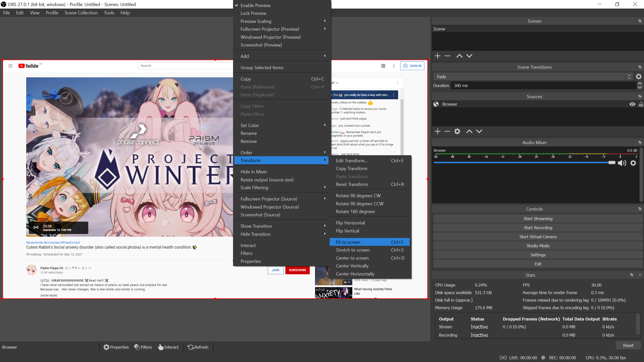Expand Set Color submenu
644x362 pixels.
(281, 125)
